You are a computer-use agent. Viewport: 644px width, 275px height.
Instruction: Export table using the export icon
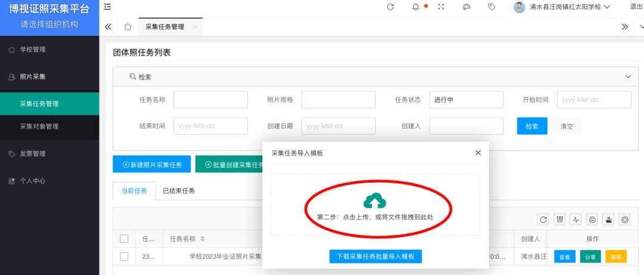click(x=609, y=220)
